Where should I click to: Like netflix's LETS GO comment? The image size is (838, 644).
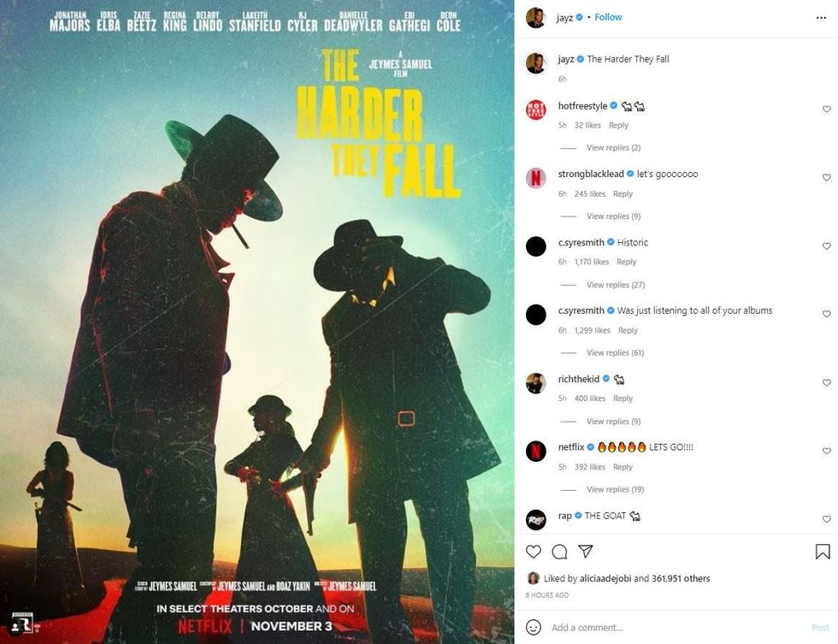pyautogui.click(x=827, y=451)
